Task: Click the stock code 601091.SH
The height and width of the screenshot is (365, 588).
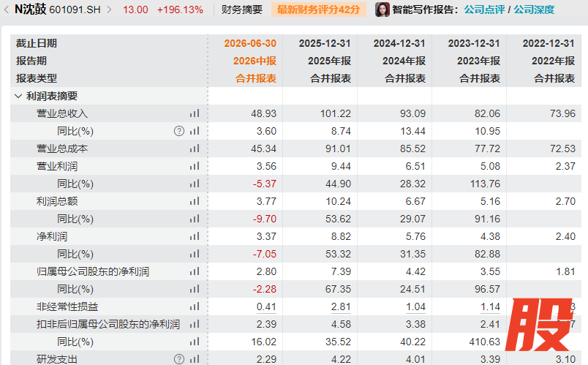Action: [x=75, y=10]
